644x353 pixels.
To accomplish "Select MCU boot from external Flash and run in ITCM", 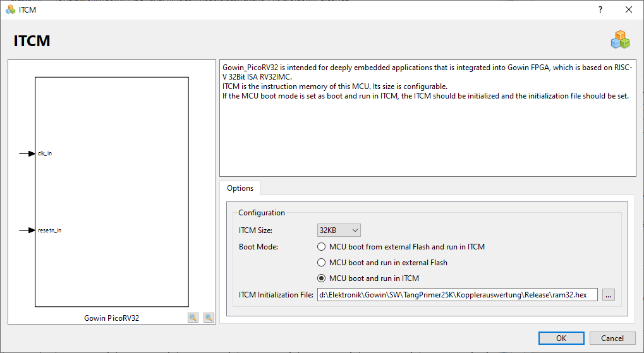I will pos(401,247).
